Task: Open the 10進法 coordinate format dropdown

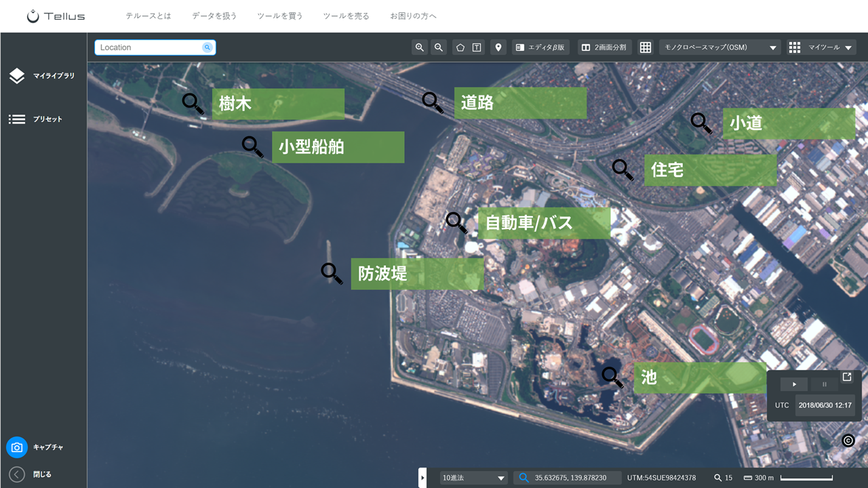Action: pyautogui.click(x=473, y=478)
